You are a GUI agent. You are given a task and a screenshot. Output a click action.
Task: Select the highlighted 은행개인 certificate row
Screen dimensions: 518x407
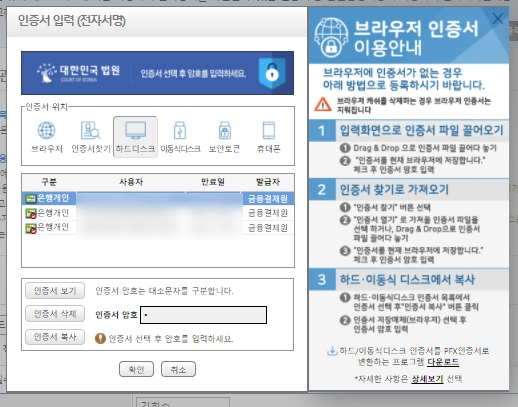(x=158, y=199)
